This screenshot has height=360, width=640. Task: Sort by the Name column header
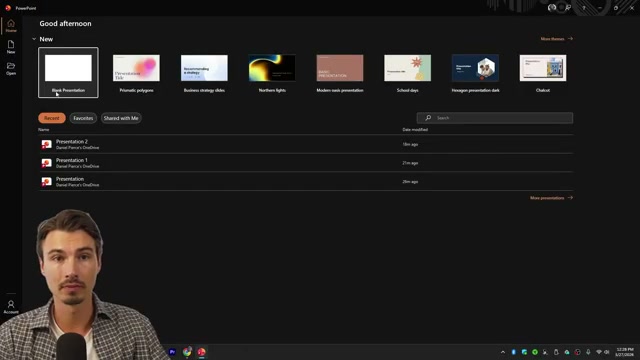(44, 129)
